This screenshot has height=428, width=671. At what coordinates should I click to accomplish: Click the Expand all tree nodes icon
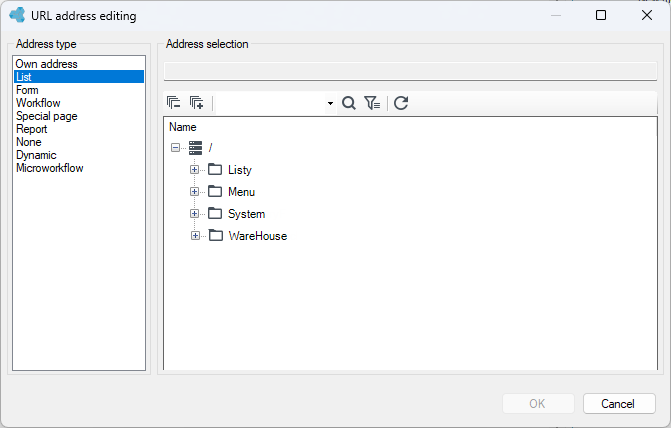pos(196,103)
